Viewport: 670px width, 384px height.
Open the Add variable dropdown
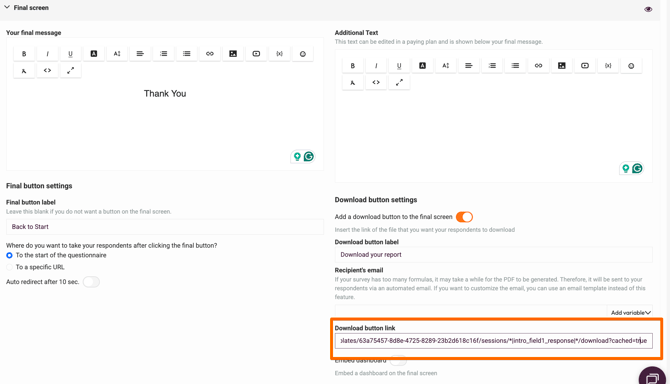[630, 313]
